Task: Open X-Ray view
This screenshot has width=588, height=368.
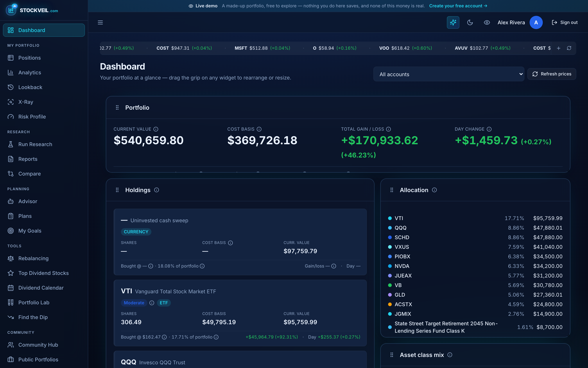Action: point(44,102)
